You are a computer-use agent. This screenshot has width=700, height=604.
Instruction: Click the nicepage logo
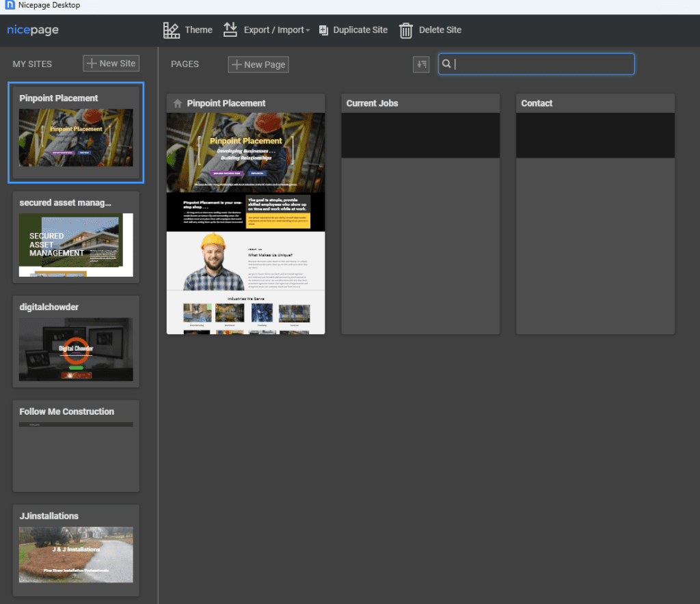pos(33,30)
